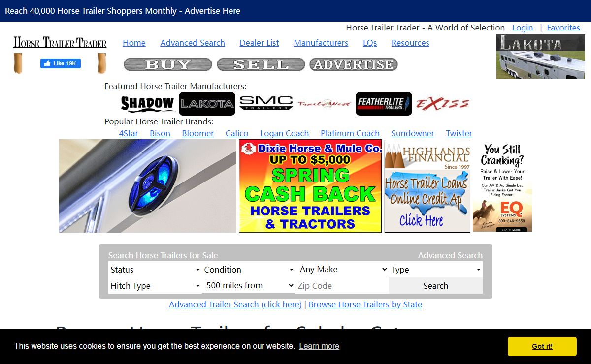Viewport: 591px width, 364px height.
Task: Click the BUY wooden sign button
Action: (x=168, y=64)
